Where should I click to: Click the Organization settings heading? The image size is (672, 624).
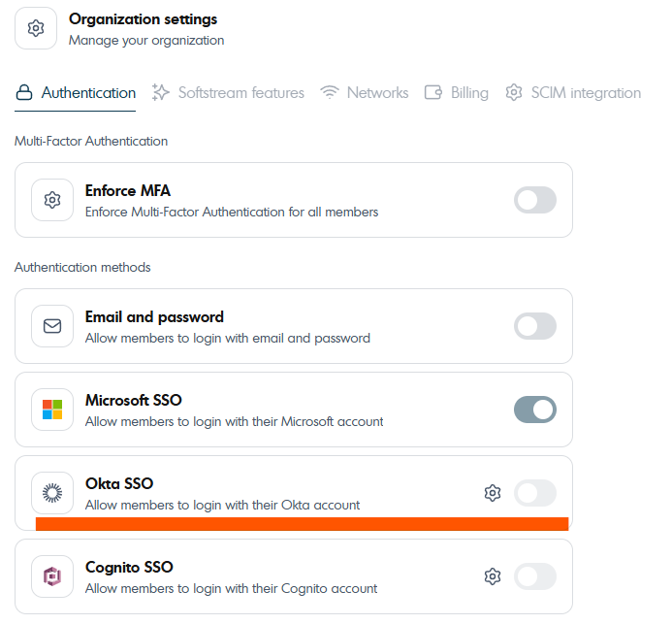144,19
